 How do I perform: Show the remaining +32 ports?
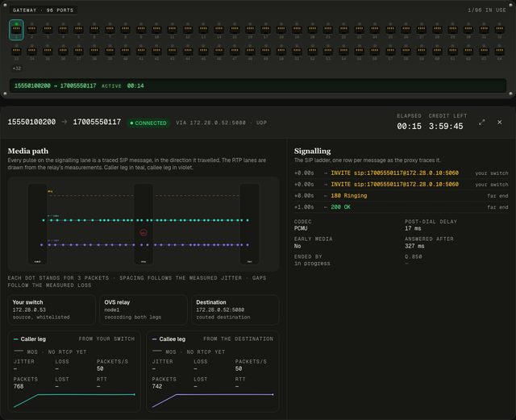point(17,69)
